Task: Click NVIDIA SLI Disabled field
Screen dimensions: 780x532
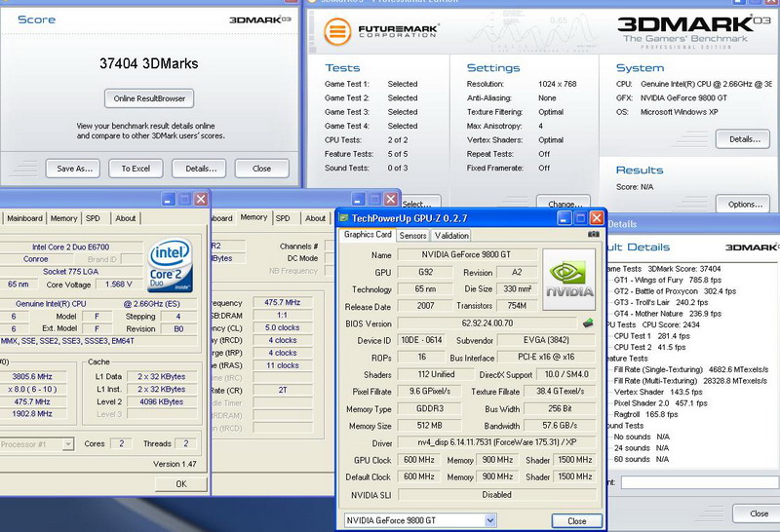Action: 496,495
